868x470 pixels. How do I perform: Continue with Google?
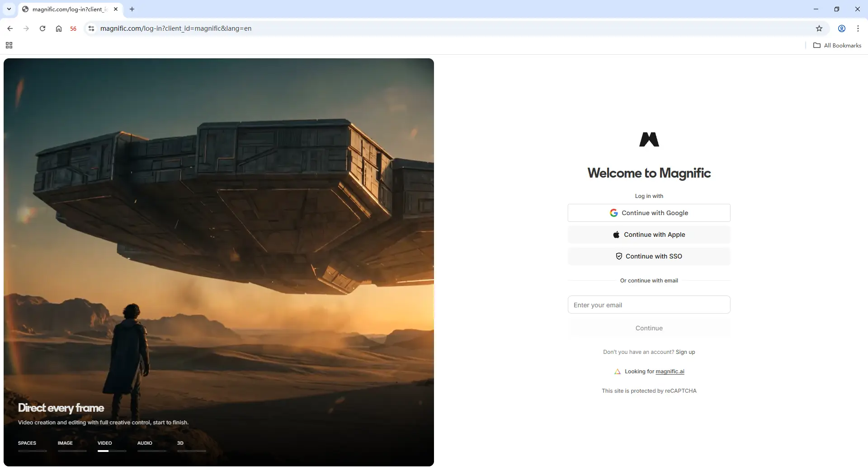(649, 213)
